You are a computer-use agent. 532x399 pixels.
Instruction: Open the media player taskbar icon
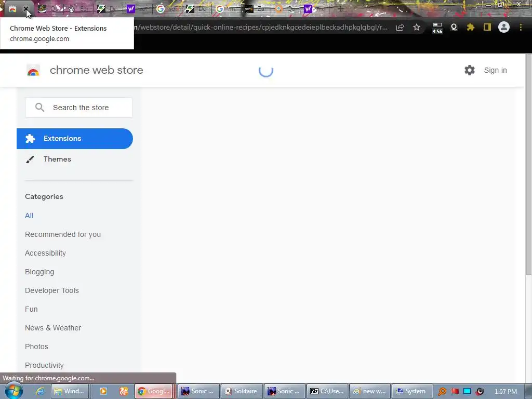[x=103, y=391]
